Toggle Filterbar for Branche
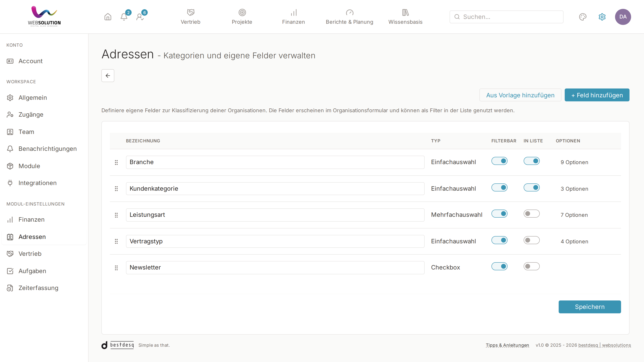This screenshot has height=362, width=644. pyautogui.click(x=499, y=161)
